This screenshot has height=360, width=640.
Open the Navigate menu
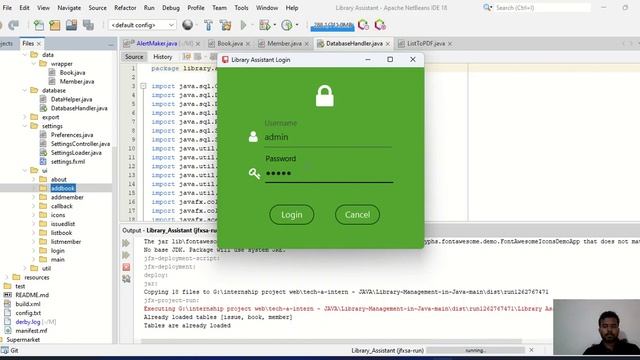point(69,8)
